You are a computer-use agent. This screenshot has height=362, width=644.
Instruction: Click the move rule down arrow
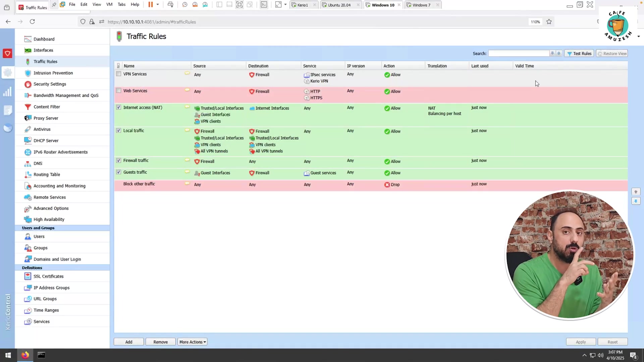pos(636,201)
